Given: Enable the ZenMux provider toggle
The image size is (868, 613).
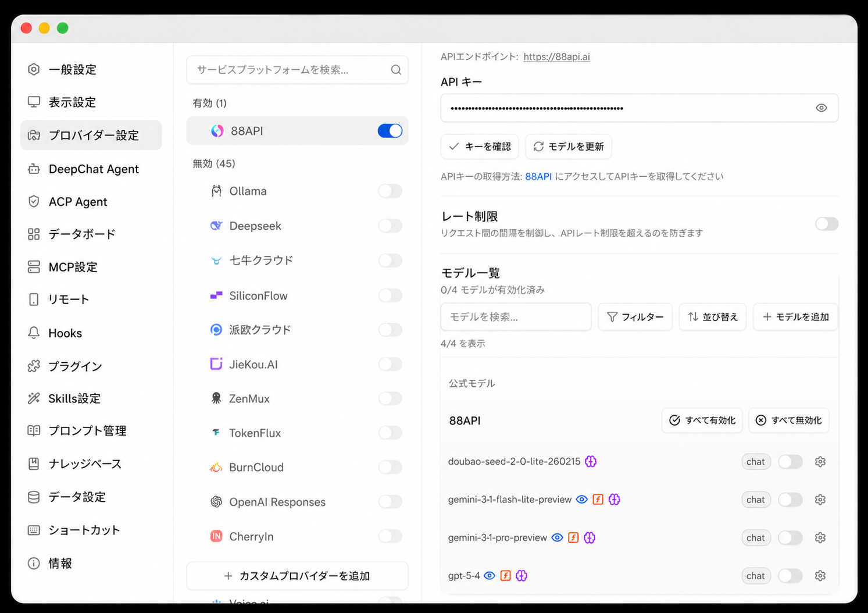Looking at the screenshot, I should pyautogui.click(x=390, y=398).
